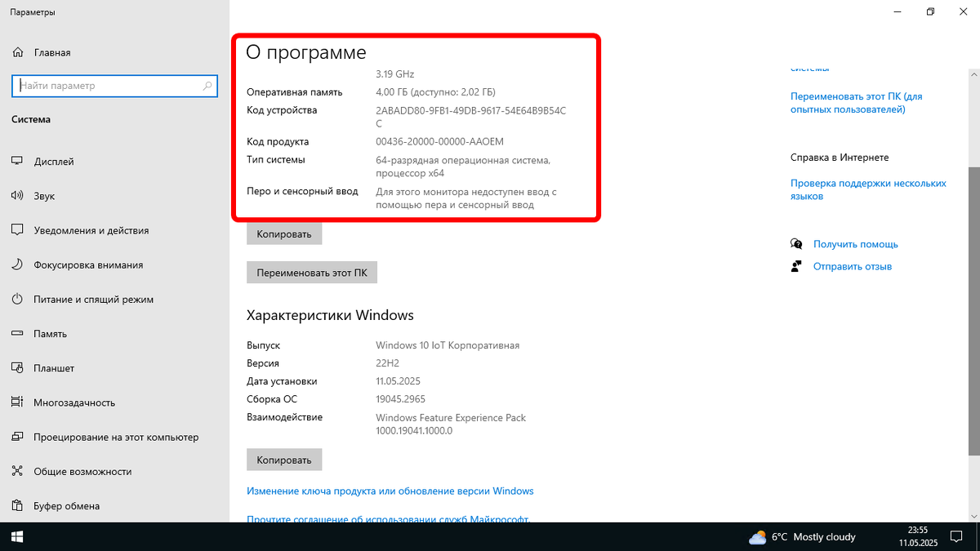Select product code 00436-20000-00000-AAOEM
Screen dimensions: 980x551
(439, 141)
